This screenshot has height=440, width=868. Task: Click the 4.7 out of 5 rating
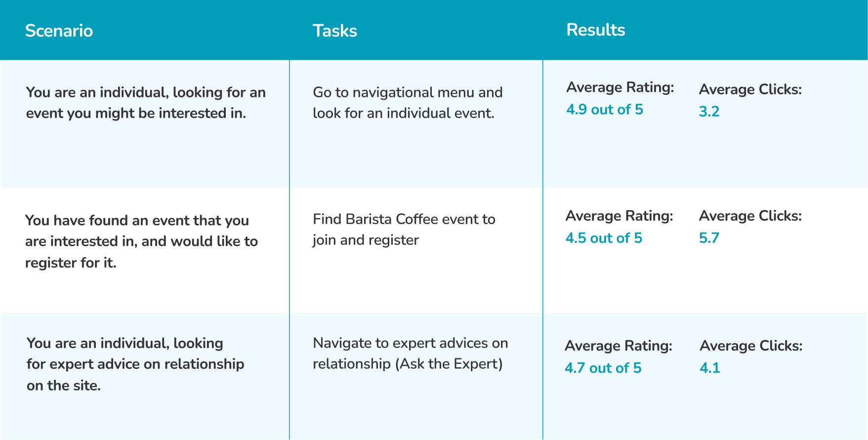(603, 368)
